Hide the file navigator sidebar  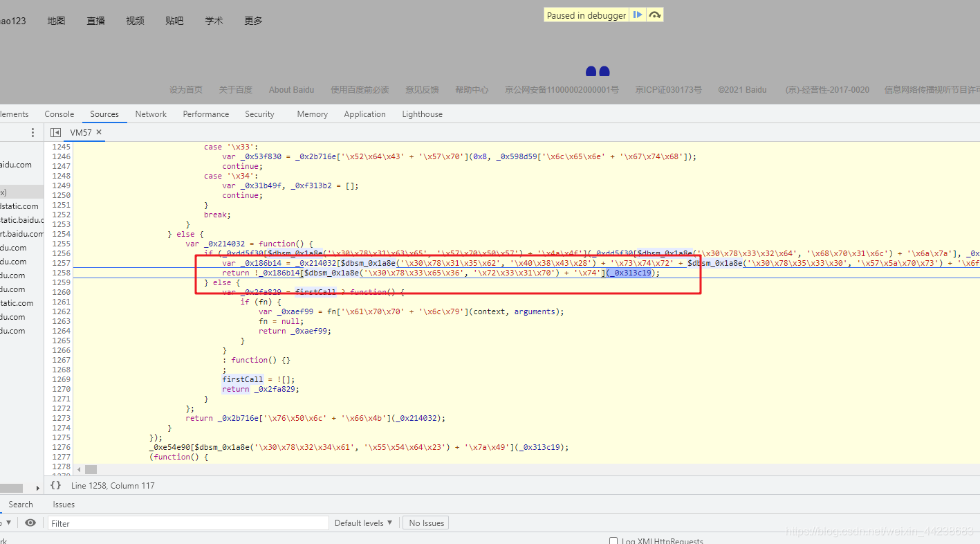point(55,132)
